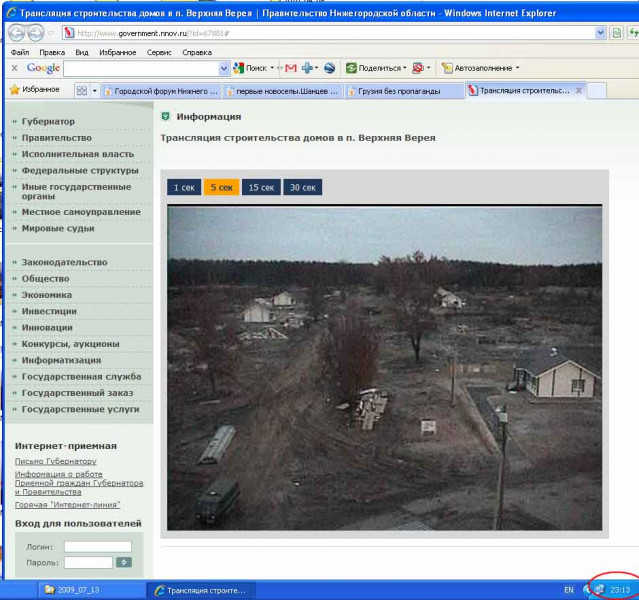The width and height of the screenshot is (639, 600).
Task: Open the Вид menu
Action: pyautogui.click(x=82, y=52)
